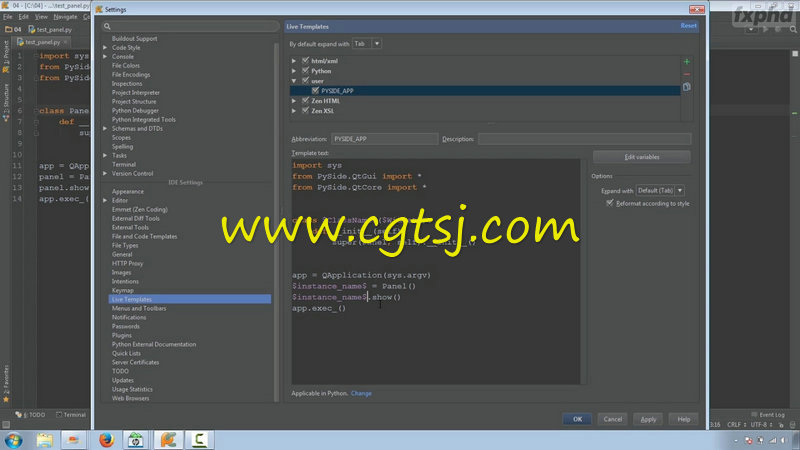Show hidden system tray icons arrow
This screenshot has width=800, height=450.
click(x=736, y=440)
